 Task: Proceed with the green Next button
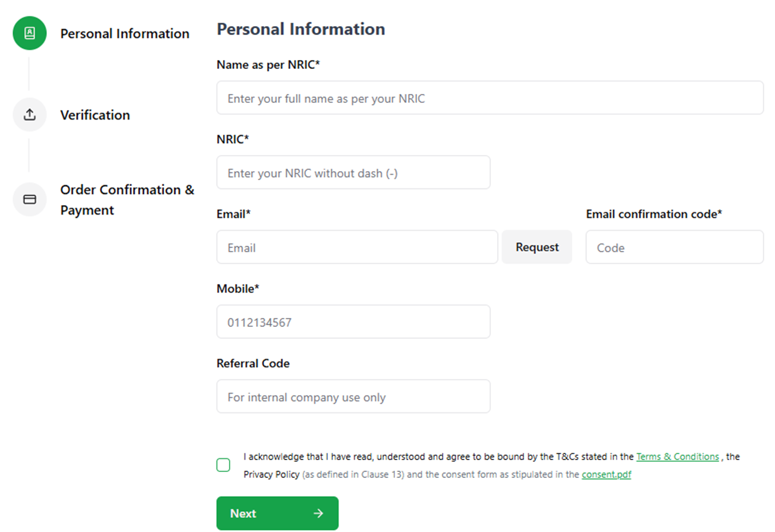pos(277,514)
